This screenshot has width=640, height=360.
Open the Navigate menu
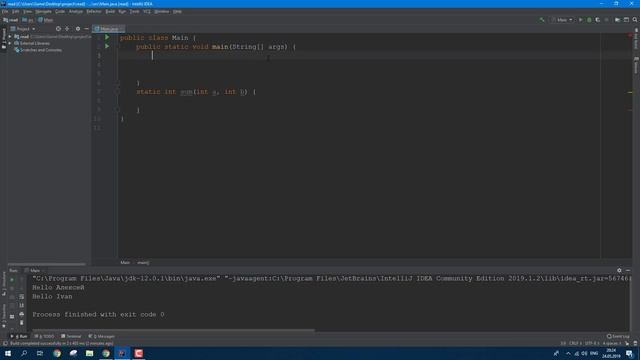43,11
